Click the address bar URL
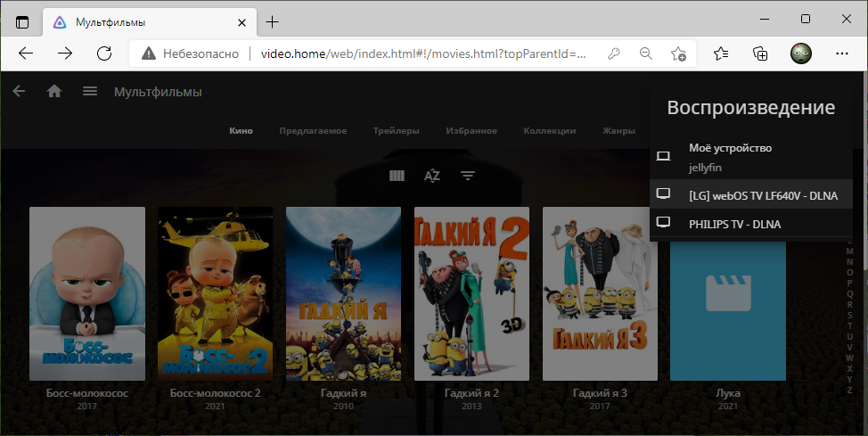Screen dimensions: 868x436 pos(423,53)
